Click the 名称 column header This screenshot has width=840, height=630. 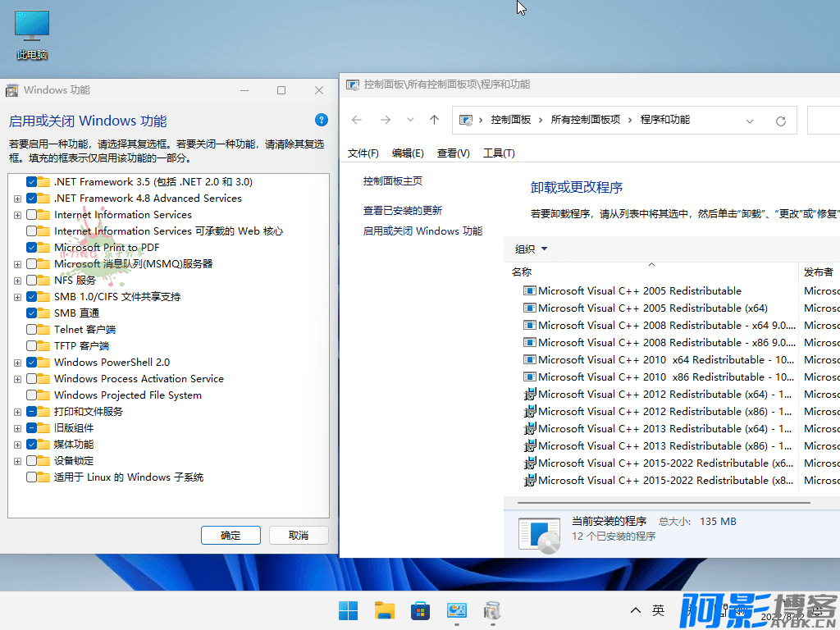tap(522, 272)
